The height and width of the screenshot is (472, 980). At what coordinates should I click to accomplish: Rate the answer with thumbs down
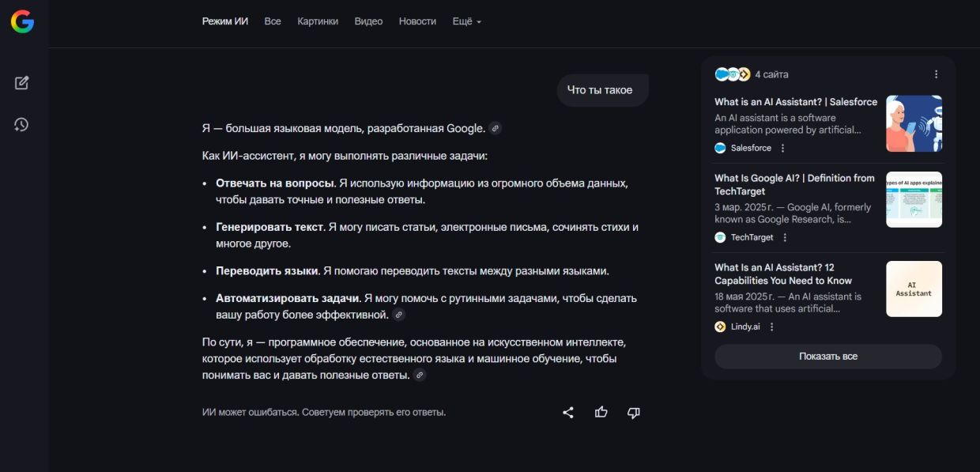632,412
